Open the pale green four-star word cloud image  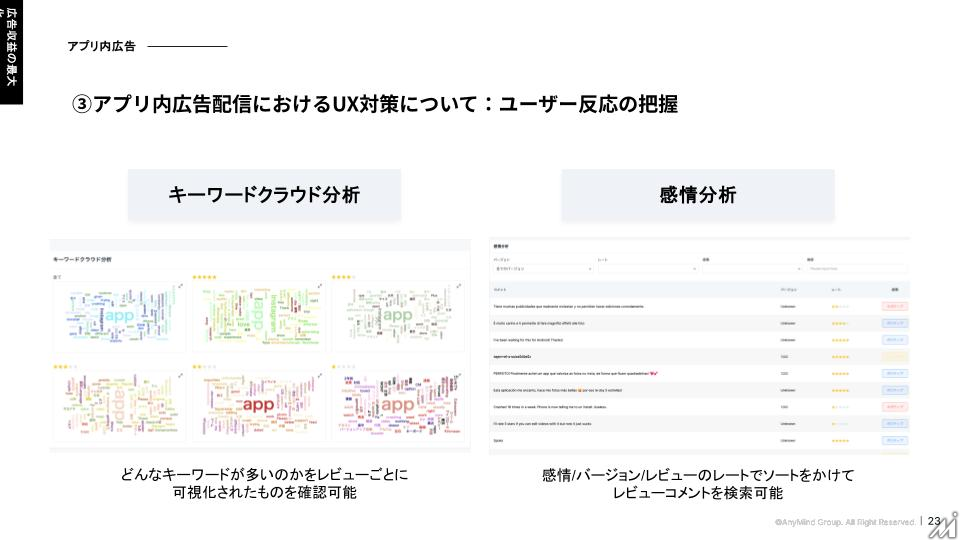(x=398, y=317)
